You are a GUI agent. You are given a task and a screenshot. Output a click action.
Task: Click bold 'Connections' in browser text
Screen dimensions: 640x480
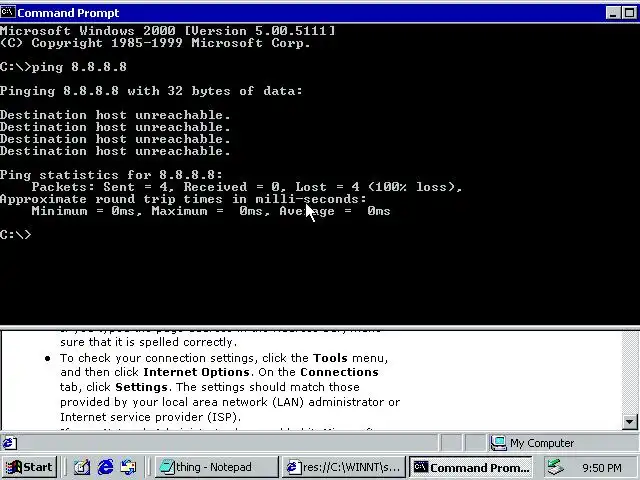(x=339, y=372)
